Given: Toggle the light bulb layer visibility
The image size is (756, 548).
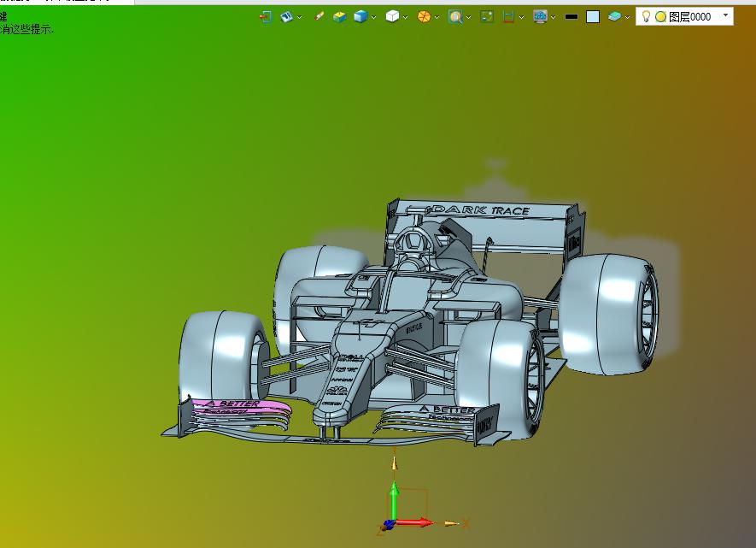Looking at the screenshot, I should click(646, 17).
